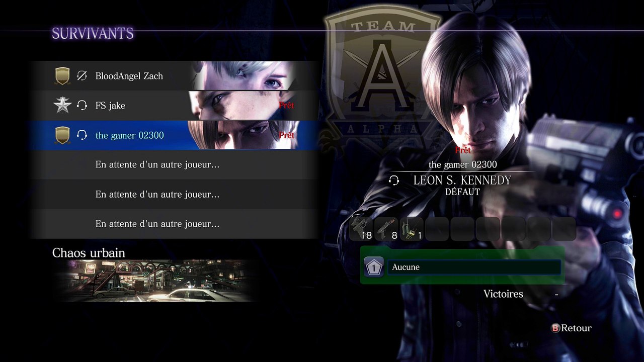This screenshot has width=644, height=362.
Task: Click the gold shield badge beside the gamer 02300
Action: 62,135
